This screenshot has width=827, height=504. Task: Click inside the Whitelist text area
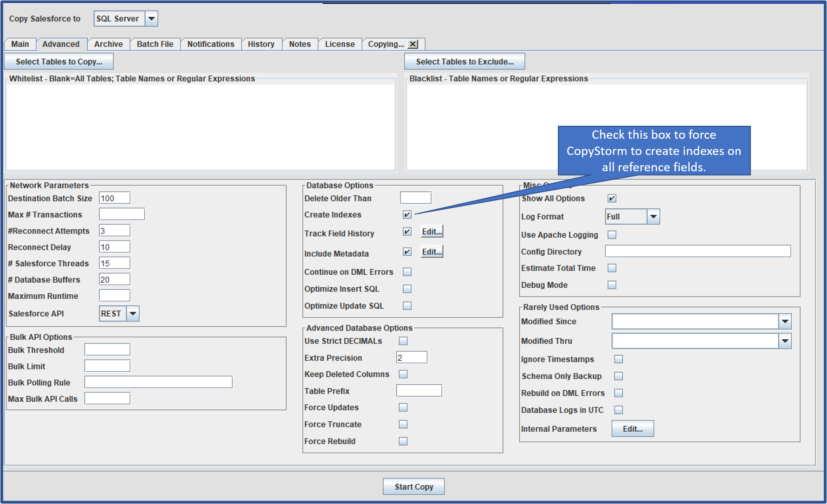pos(200,128)
